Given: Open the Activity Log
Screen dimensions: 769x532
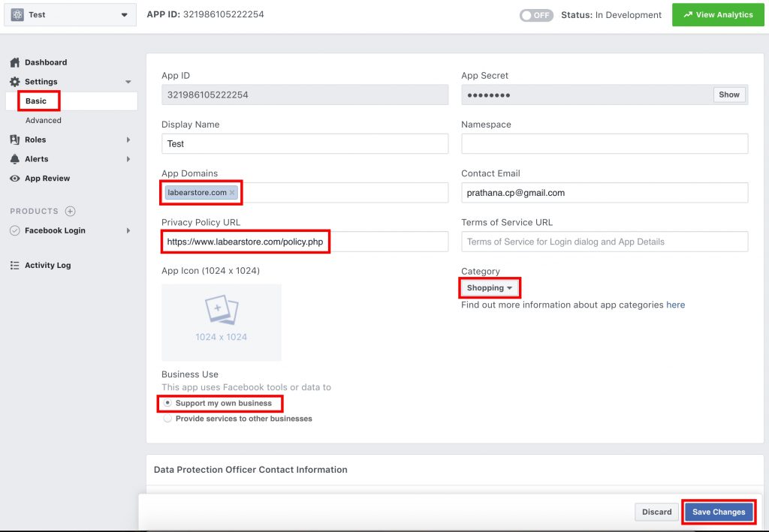Looking at the screenshot, I should pyautogui.click(x=47, y=265).
